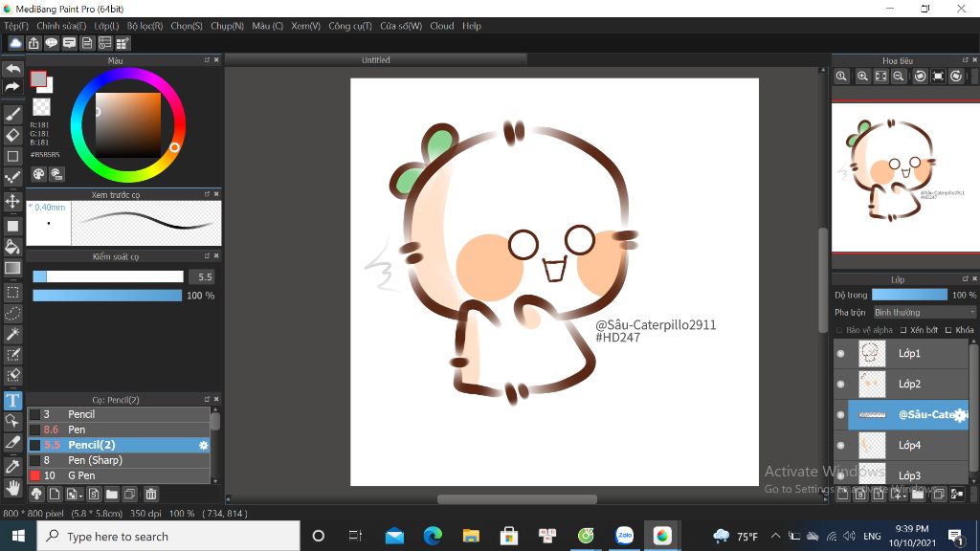Enable the Khóa lock checkbox
980x551 pixels.
point(947,330)
